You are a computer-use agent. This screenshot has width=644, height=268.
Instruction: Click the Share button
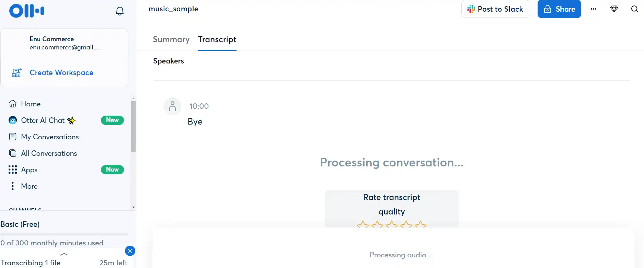(x=559, y=9)
